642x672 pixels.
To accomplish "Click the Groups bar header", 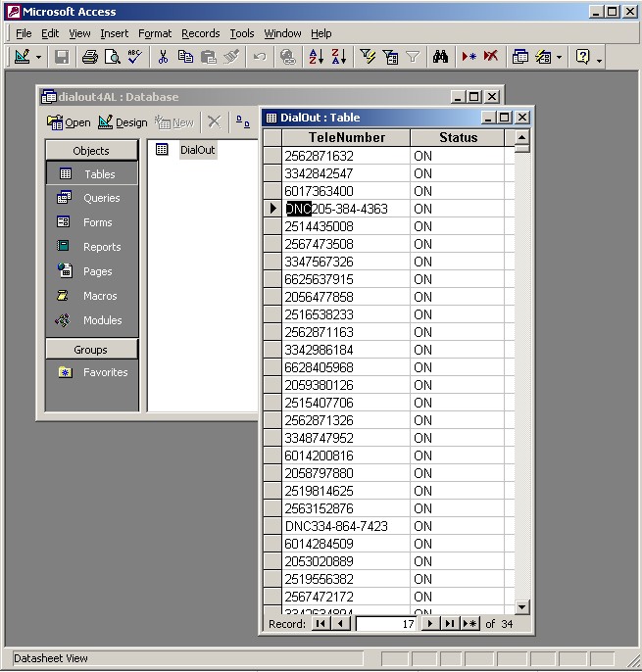I will (91, 350).
